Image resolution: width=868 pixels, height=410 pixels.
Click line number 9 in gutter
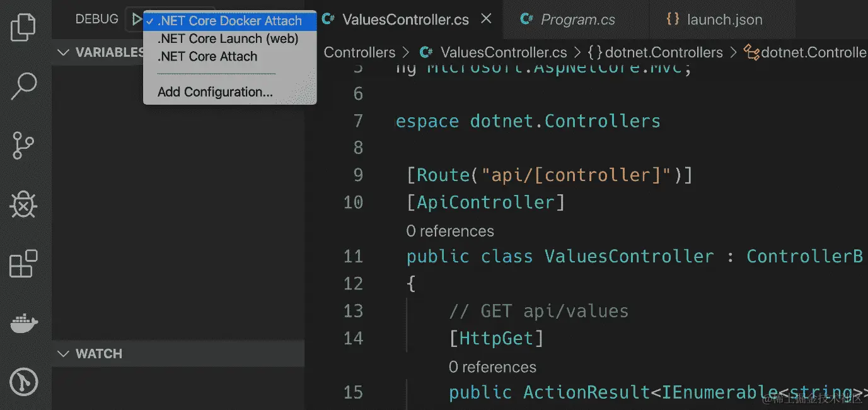pos(358,175)
